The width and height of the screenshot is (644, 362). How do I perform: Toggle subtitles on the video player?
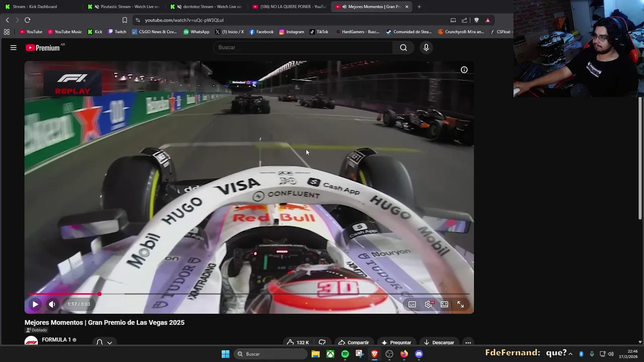click(x=412, y=304)
